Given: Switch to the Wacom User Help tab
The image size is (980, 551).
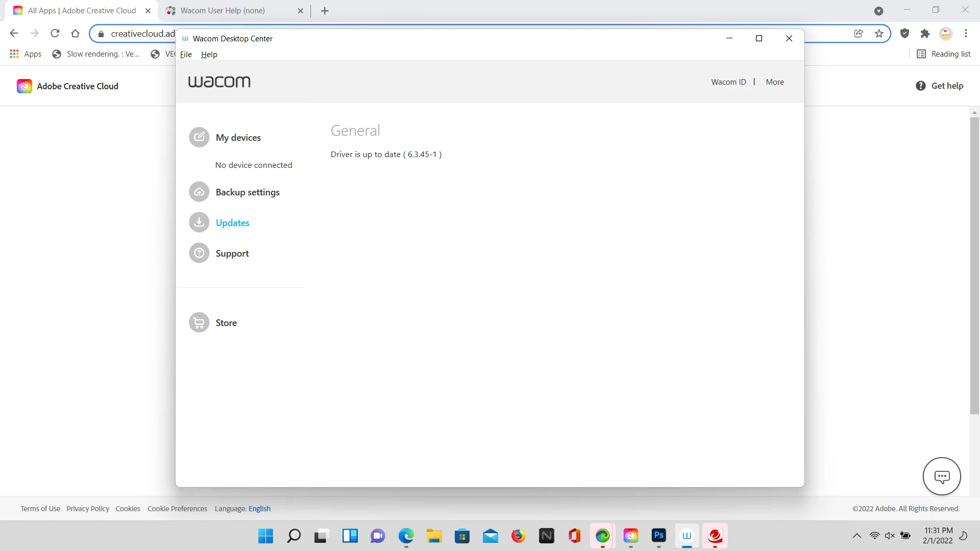Looking at the screenshot, I should [x=223, y=11].
